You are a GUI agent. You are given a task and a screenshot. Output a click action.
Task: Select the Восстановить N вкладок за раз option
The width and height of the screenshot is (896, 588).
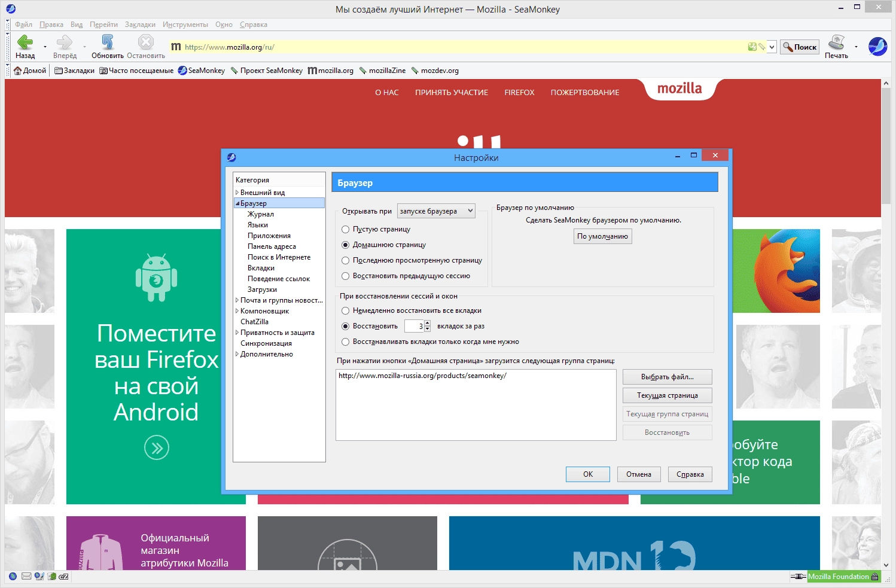click(345, 326)
